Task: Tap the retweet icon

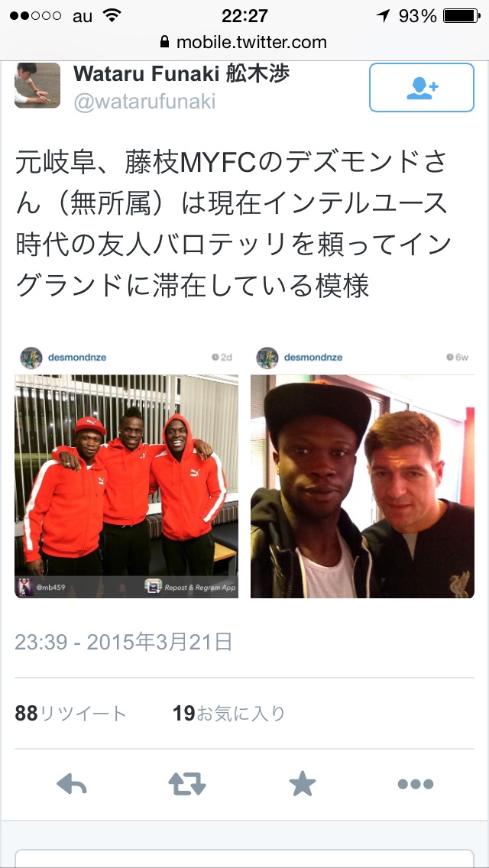Action: click(187, 784)
